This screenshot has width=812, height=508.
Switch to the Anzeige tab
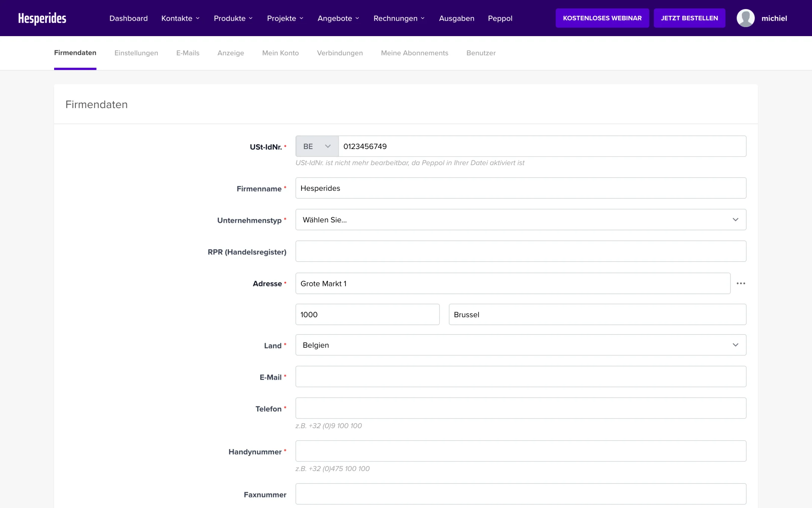click(x=231, y=53)
